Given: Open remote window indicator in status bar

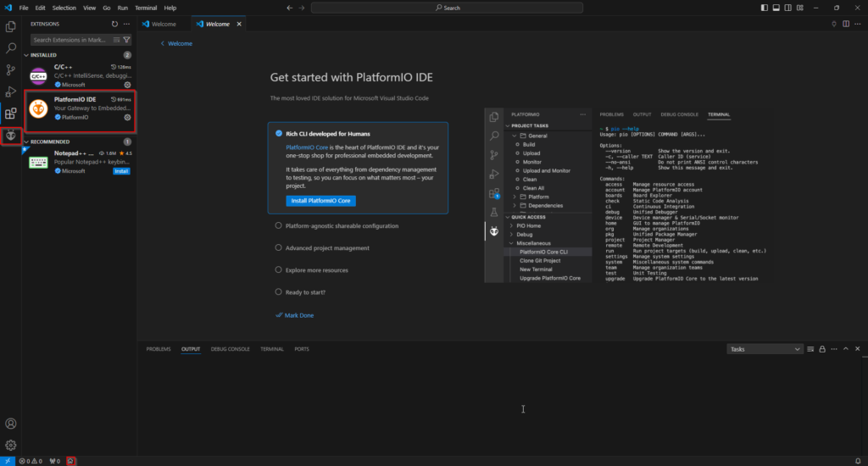Looking at the screenshot, I should 7,461.
